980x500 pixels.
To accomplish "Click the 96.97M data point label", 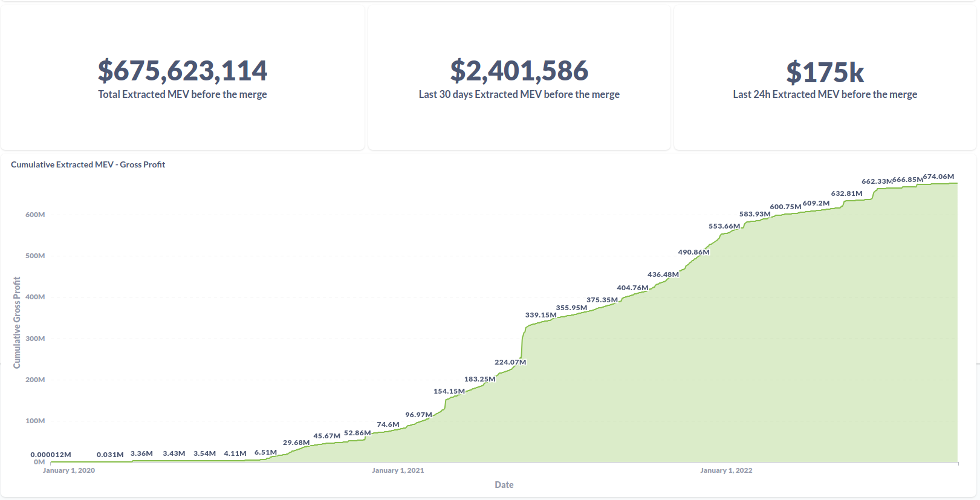I will point(418,415).
